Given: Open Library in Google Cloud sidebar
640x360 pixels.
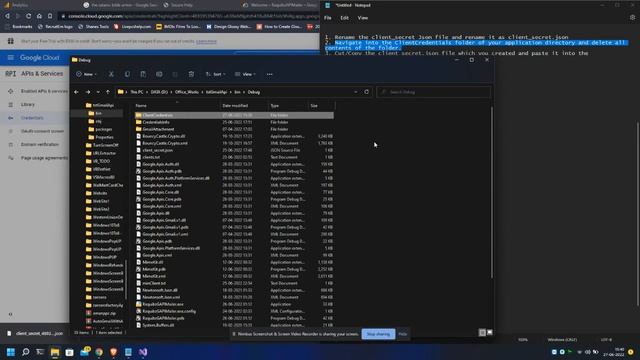Looking at the screenshot, I should point(28,104).
